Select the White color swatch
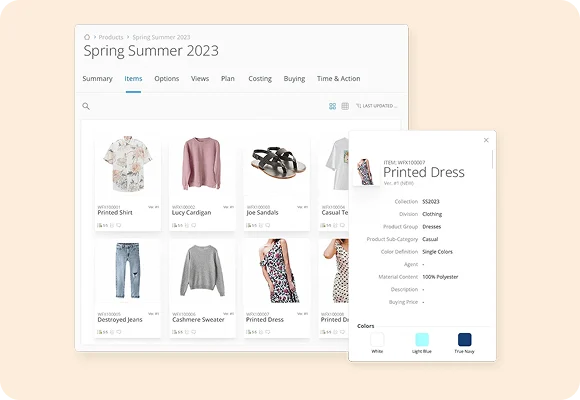This screenshot has height=400, width=580. pyautogui.click(x=377, y=339)
